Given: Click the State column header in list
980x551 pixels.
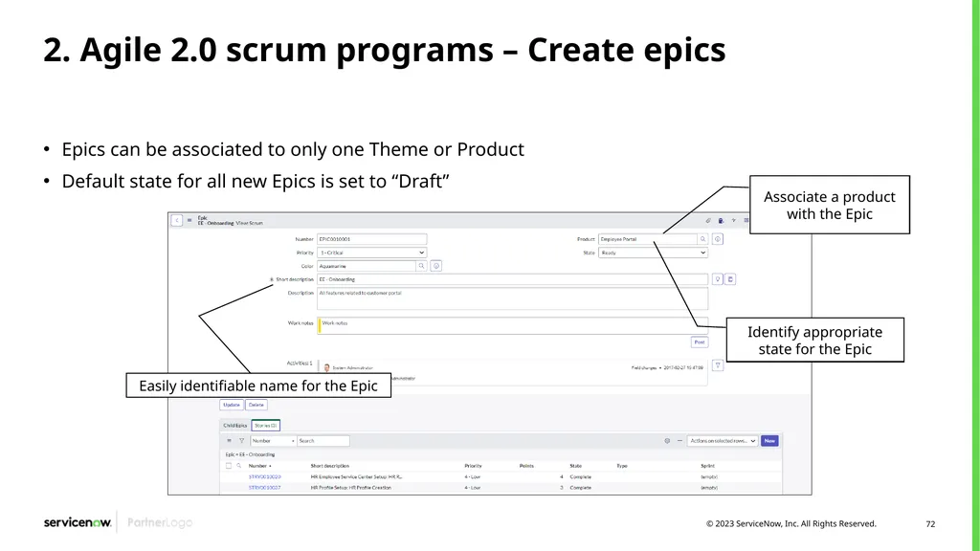Looking at the screenshot, I should pos(575,466).
